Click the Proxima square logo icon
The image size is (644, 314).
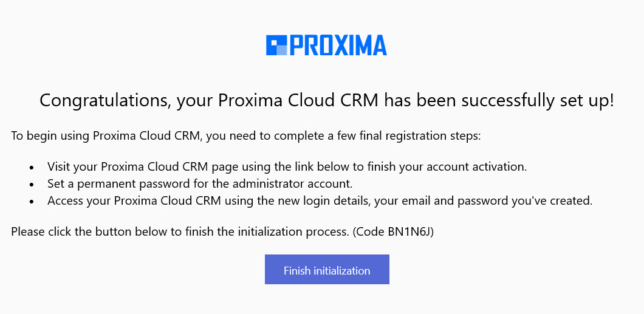(276, 46)
